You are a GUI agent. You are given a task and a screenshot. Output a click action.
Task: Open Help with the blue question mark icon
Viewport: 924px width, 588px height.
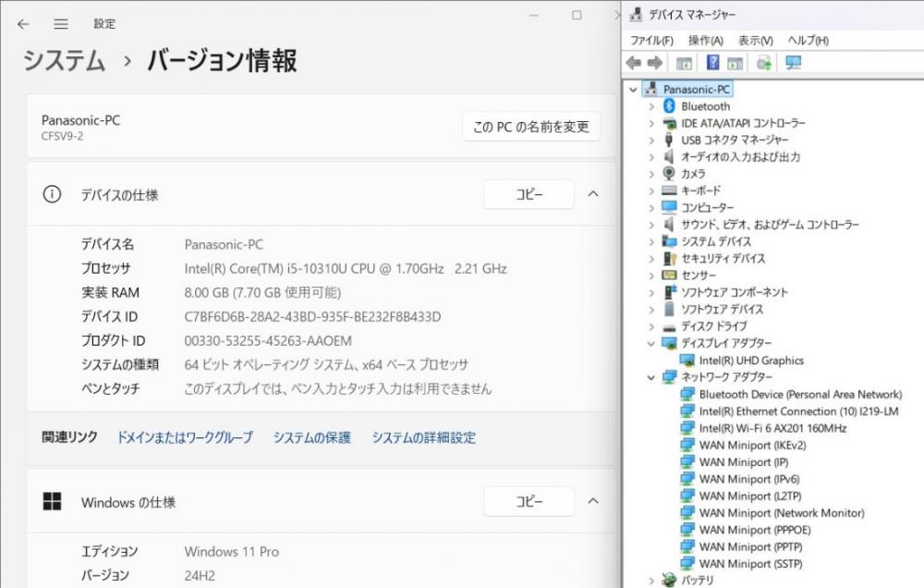point(712,62)
